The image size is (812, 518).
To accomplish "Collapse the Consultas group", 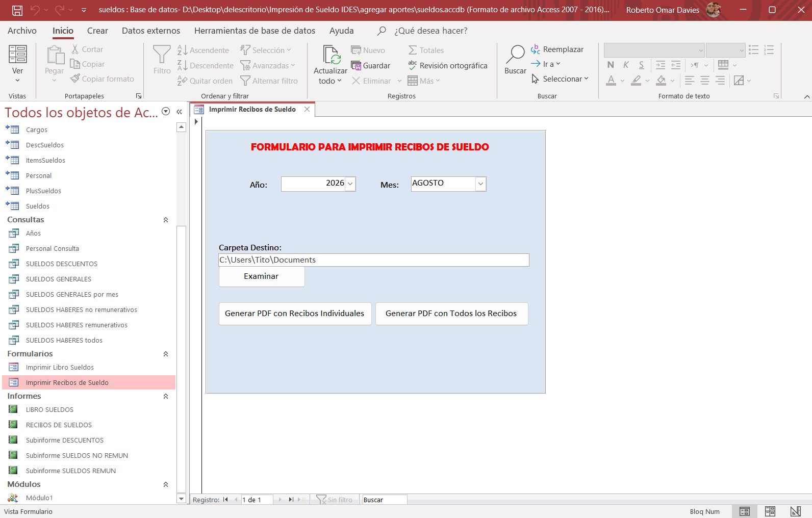I will click(x=166, y=220).
